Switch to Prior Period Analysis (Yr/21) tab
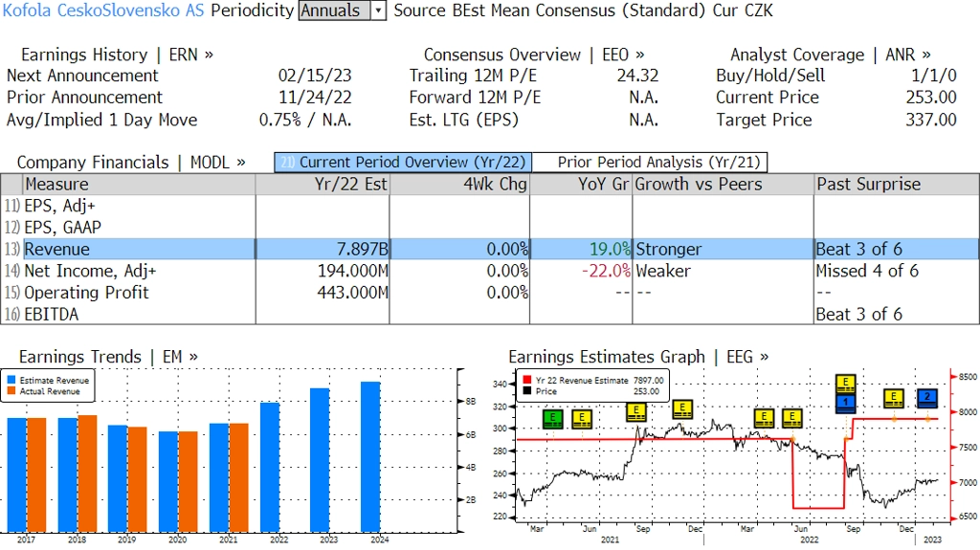980x550 pixels. [650, 163]
